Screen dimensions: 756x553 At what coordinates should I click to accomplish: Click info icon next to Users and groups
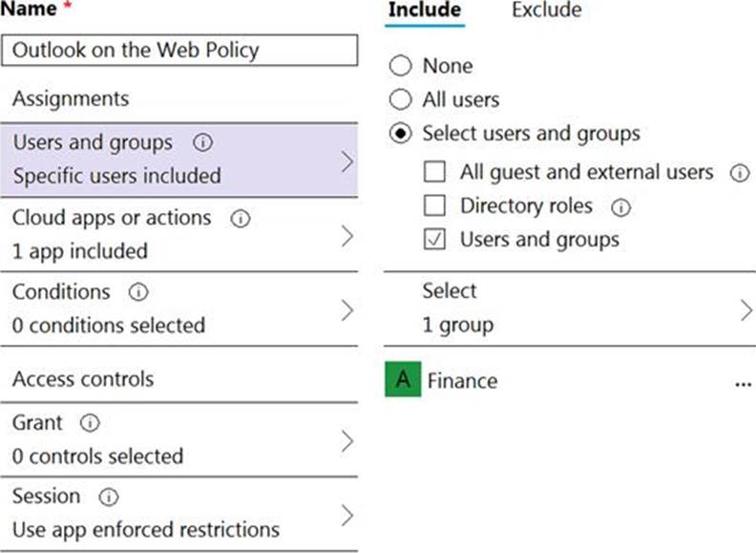pyautogui.click(x=201, y=143)
